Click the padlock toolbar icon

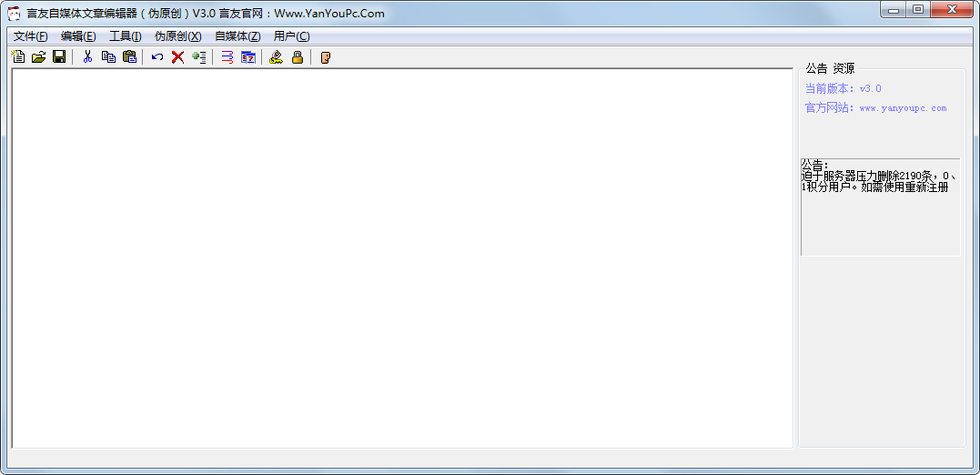[298, 57]
